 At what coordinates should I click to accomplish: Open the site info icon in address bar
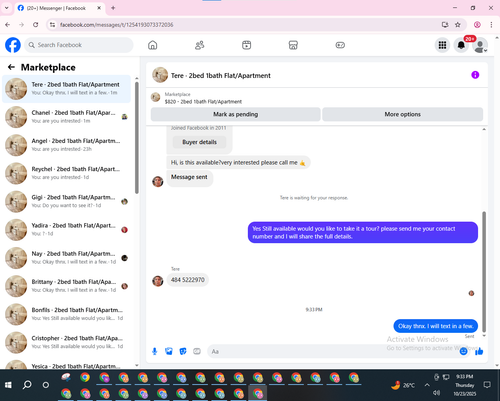(x=52, y=25)
